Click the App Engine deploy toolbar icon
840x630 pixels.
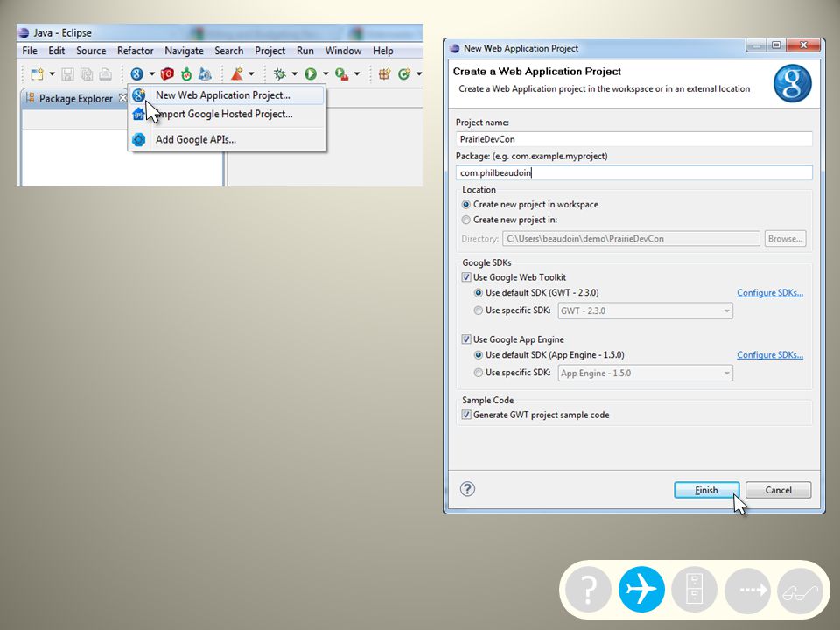coord(205,73)
